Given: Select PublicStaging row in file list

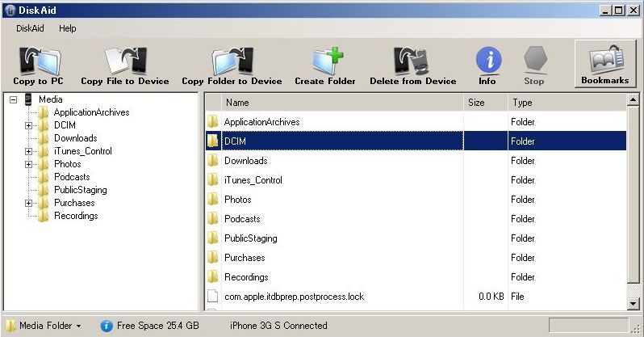Looking at the screenshot, I should click(x=416, y=238).
